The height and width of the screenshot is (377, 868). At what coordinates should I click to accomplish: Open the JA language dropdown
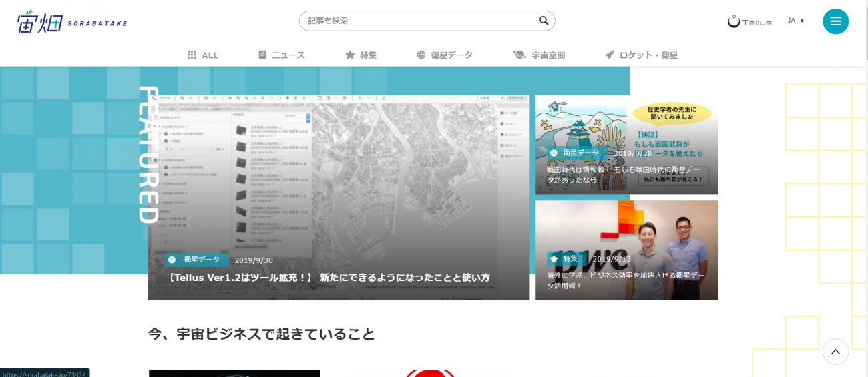coord(795,21)
